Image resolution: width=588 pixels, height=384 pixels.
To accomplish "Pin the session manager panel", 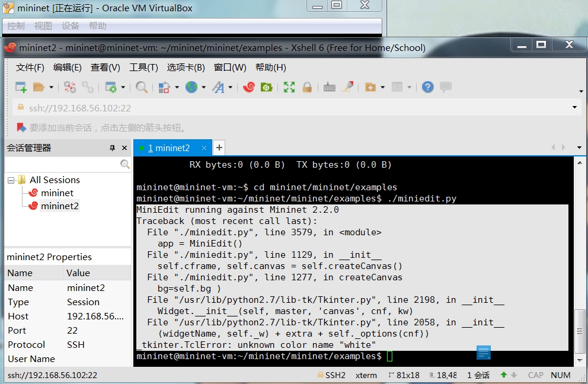I will pyautogui.click(x=112, y=148).
